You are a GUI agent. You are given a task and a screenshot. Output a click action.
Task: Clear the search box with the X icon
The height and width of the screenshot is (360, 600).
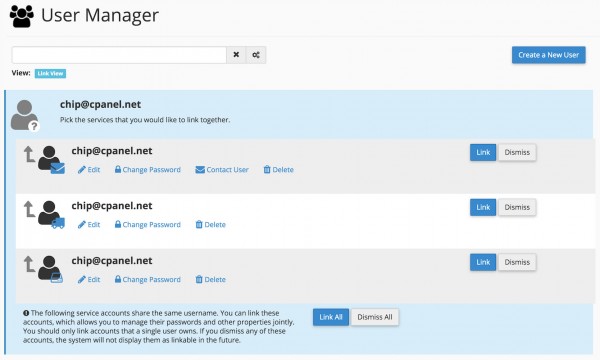(x=236, y=55)
